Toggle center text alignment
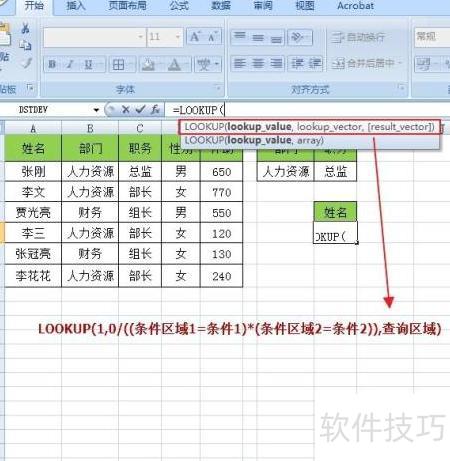This screenshot has height=461, width=450. 258,63
